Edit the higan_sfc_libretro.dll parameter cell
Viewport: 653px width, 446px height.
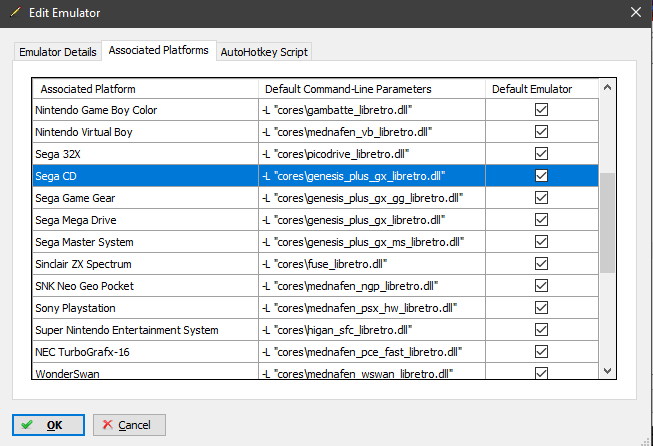pyautogui.click(x=372, y=330)
